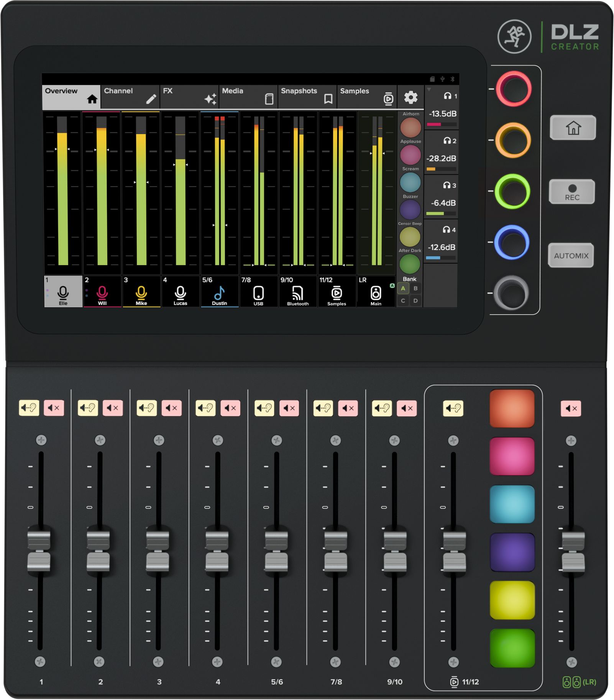
Task: Trigger the Airhorn sample on screen
Action: pyautogui.click(x=410, y=127)
